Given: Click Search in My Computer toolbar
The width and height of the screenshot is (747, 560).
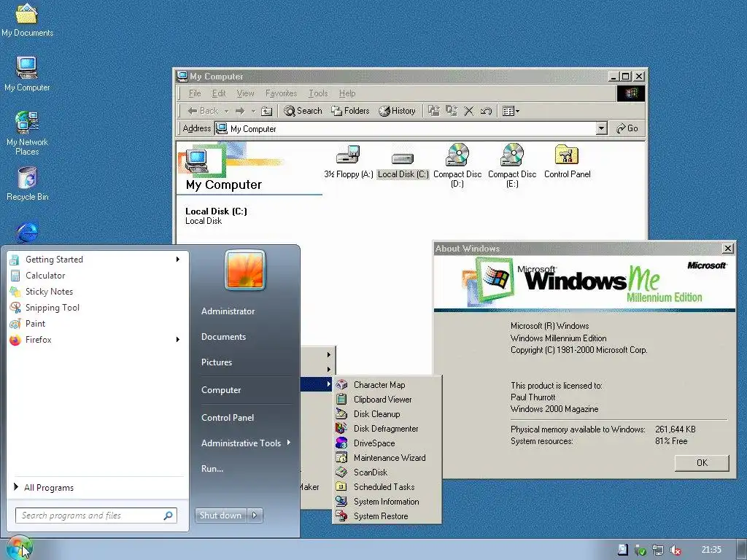Looking at the screenshot, I should [303, 111].
